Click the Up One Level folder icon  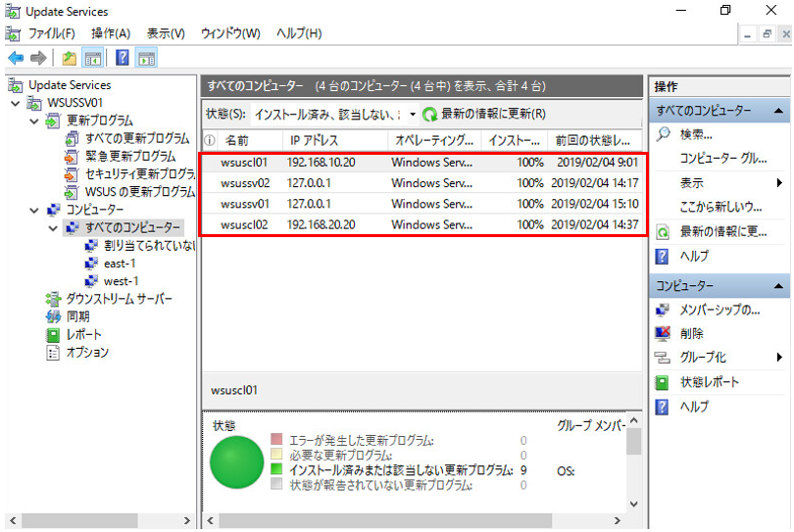coord(70,59)
